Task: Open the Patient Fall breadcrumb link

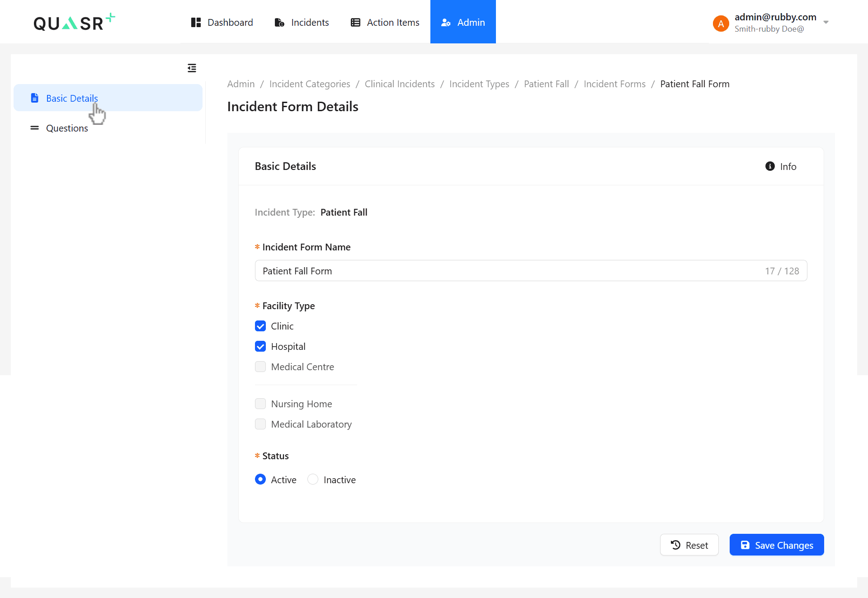Action: [546, 84]
